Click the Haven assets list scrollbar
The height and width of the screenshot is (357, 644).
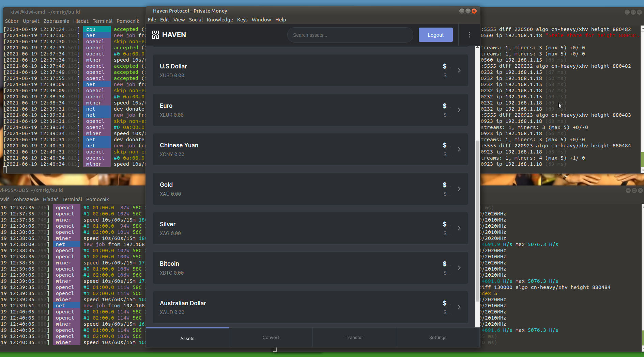(x=477, y=221)
